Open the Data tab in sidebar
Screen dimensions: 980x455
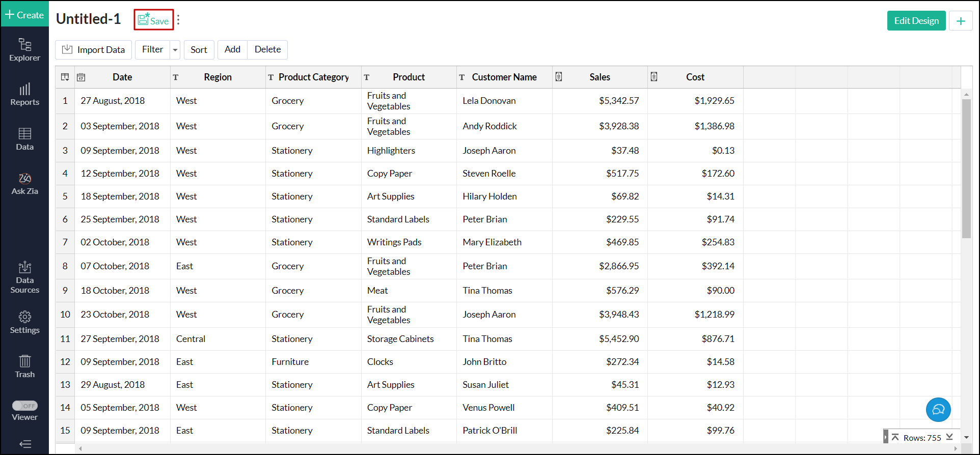[x=24, y=139]
